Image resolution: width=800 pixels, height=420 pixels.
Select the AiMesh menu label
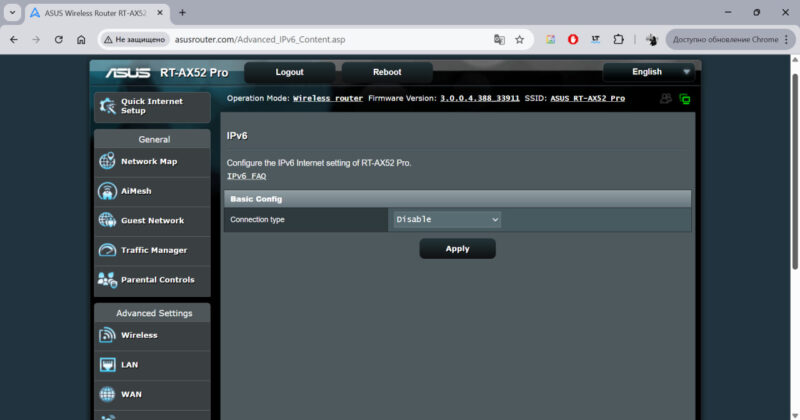click(136, 191)
